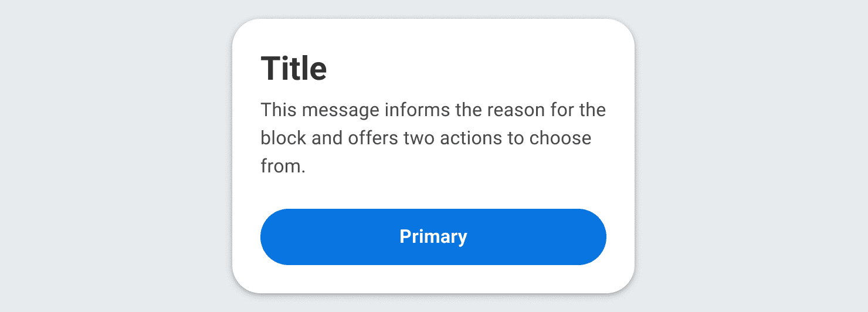868x312 pixels.
Task: Select the message line starting "This message informs"
Action: pos(433,110)
